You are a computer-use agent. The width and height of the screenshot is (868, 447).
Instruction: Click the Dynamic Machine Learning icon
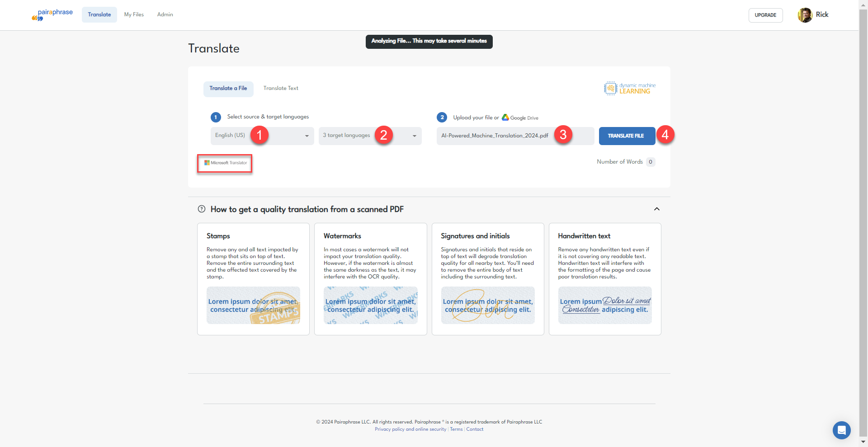610,88
